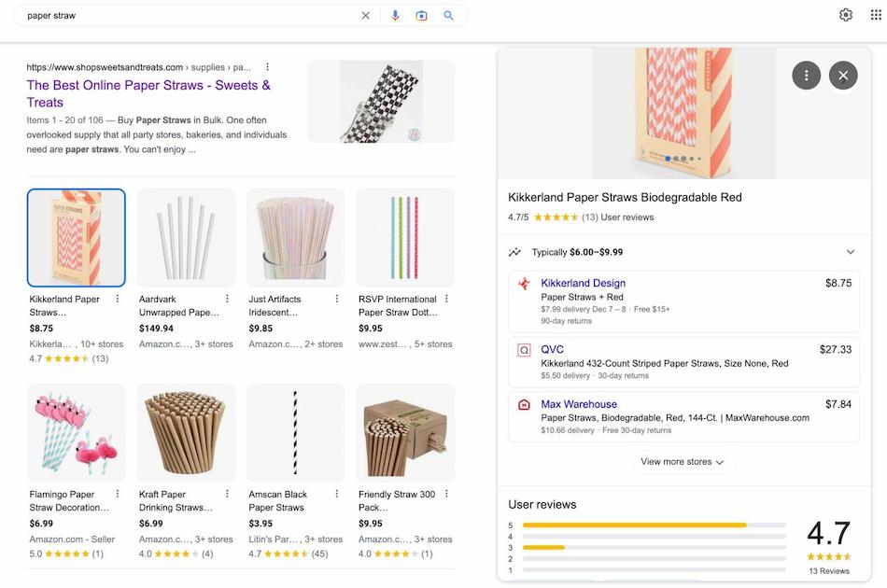Open search by image camera icon

pos(421,16)
